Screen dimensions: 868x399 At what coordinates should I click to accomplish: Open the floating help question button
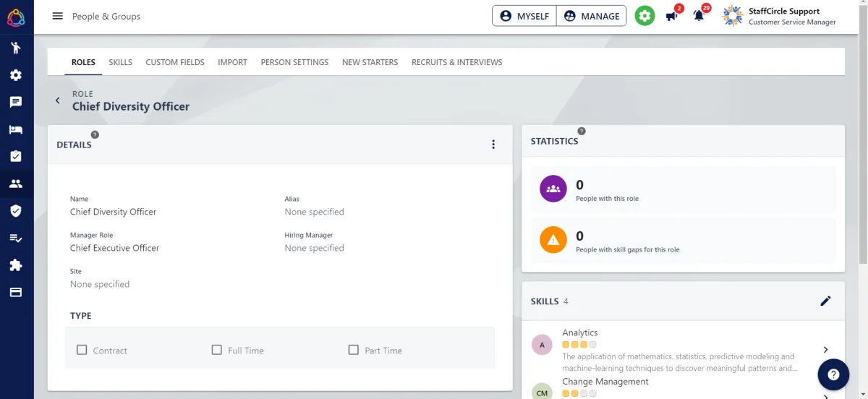[833, 374]
